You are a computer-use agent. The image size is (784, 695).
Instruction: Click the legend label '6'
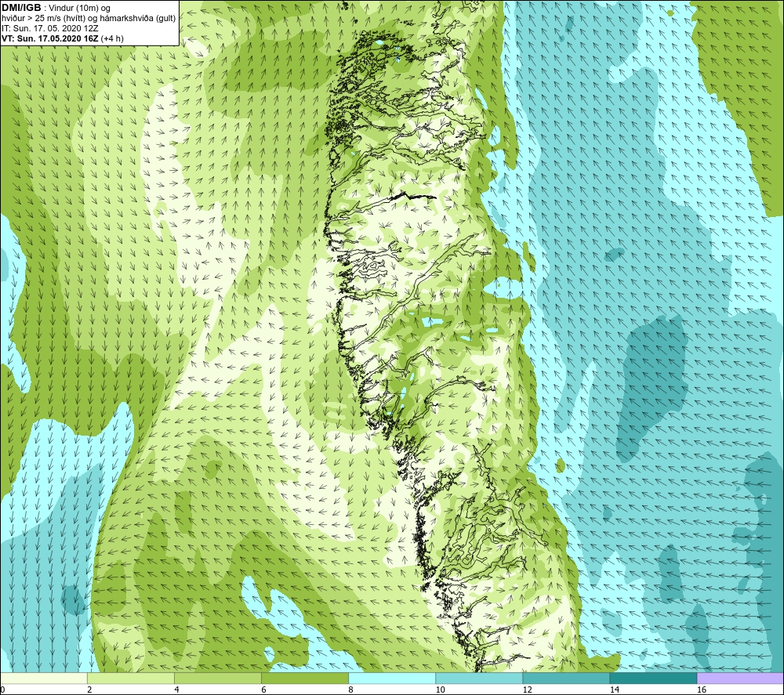point(263,690)
